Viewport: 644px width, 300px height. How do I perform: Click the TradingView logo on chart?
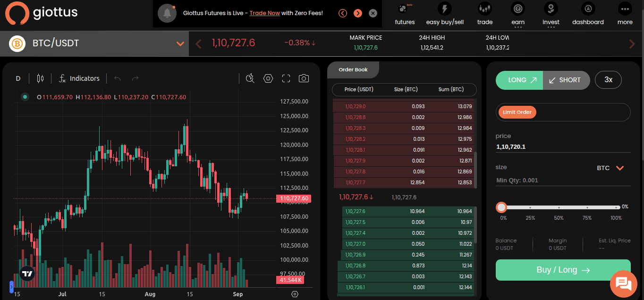(x=27, y=274)
